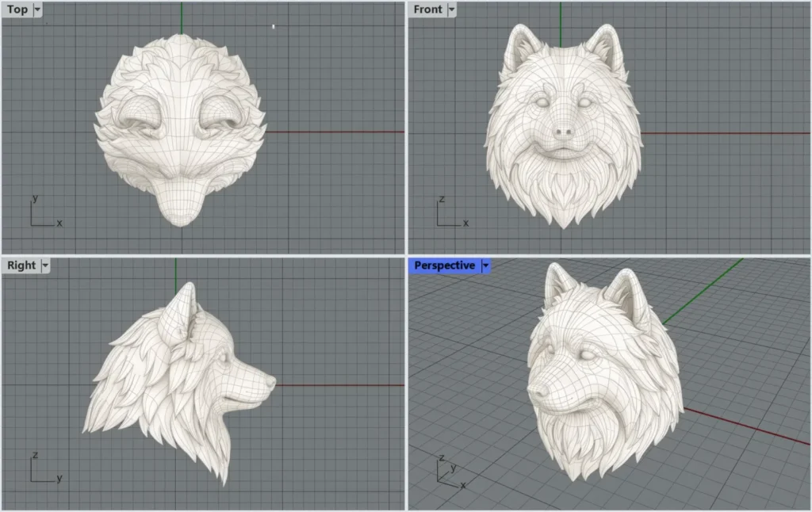Viewport: 812px width, 512px height.
Task: Click the XZ axis indicator in Front viewport
Action: point(453,211)
